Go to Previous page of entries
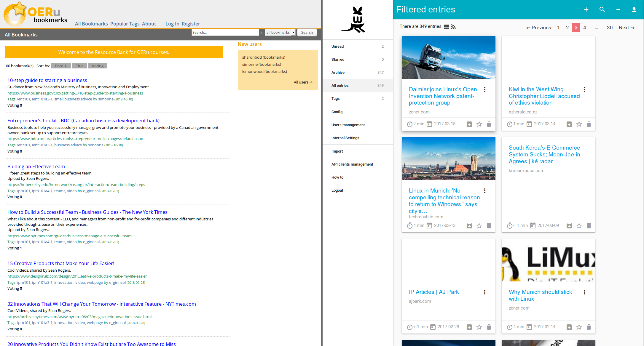Screen dimensions: 644x346 coord(538,28)
